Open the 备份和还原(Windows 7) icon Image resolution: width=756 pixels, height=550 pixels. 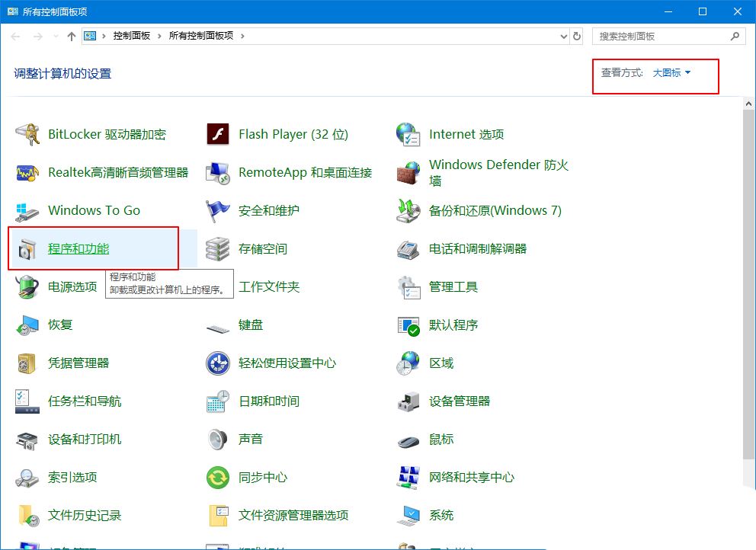click(408, 211)
